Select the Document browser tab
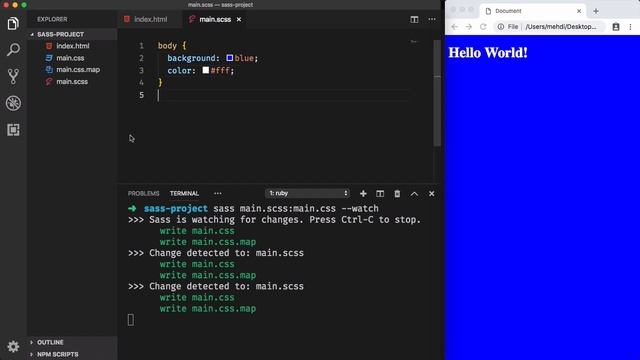The height and width of the screenshot is (360, 640). 533,11
